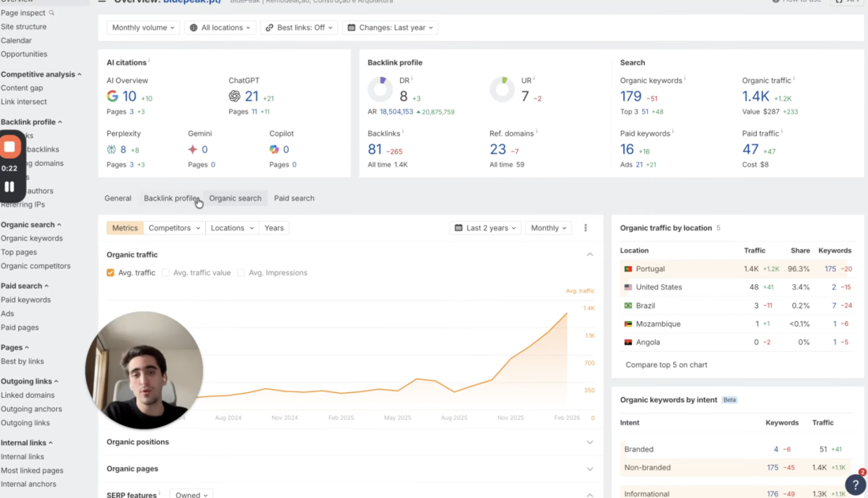
Task: Open the help question mark icon
Action: [855, 484]
